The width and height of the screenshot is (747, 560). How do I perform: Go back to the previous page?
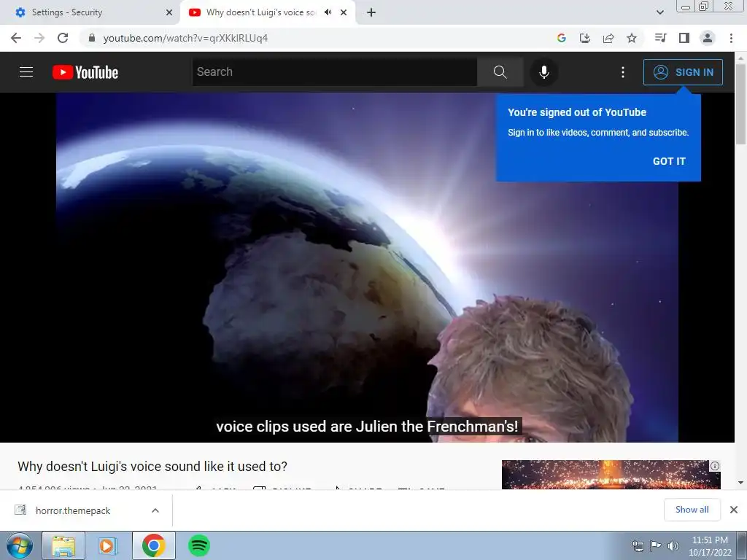coord(16,38)
